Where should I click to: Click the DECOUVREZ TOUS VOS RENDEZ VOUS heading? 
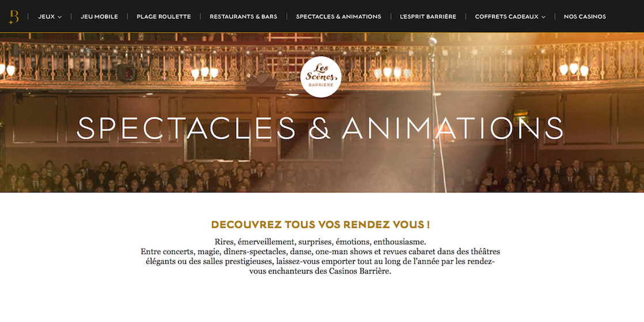click(320, 225)
